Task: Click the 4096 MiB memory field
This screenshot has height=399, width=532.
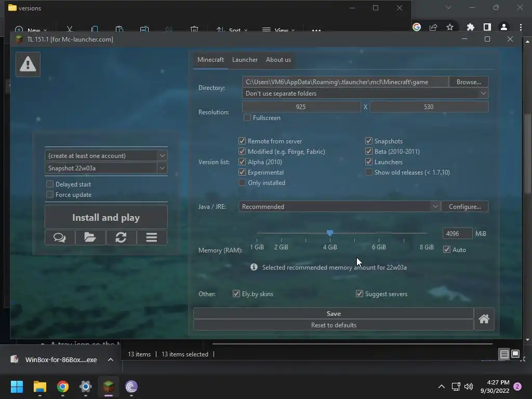Action: click(x=457, y=233)
